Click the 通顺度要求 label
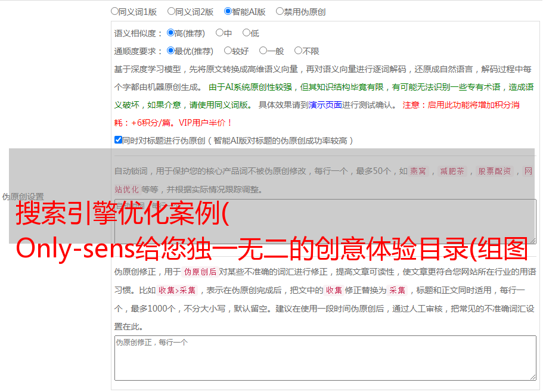Viewport: 543px width, 392px height. click(x=138, y=51)
